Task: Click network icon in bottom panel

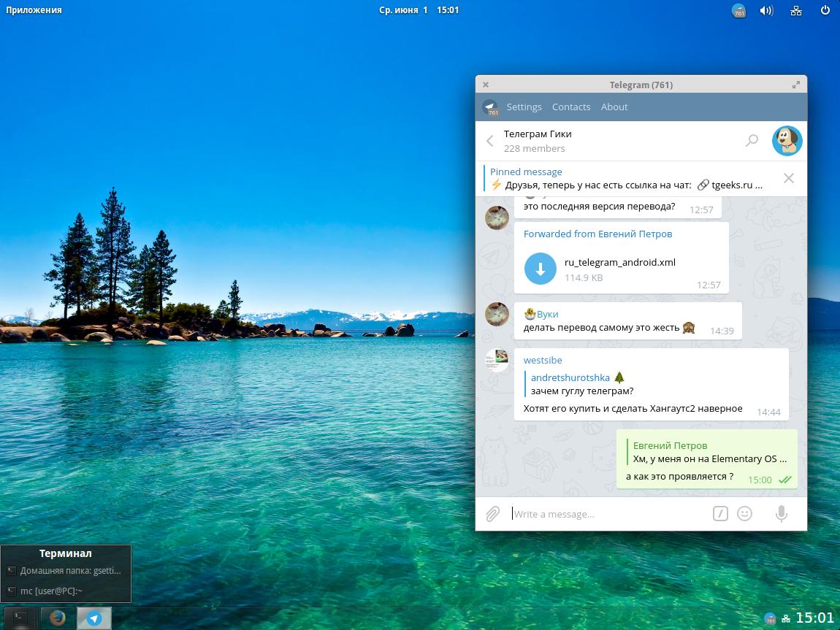Action: pos(786,619)
